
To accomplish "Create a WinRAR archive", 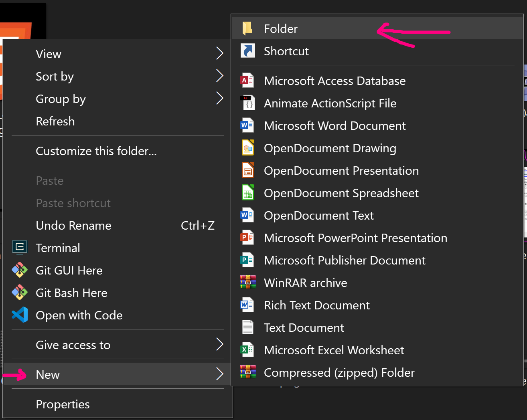I will [x=377, y=283].
